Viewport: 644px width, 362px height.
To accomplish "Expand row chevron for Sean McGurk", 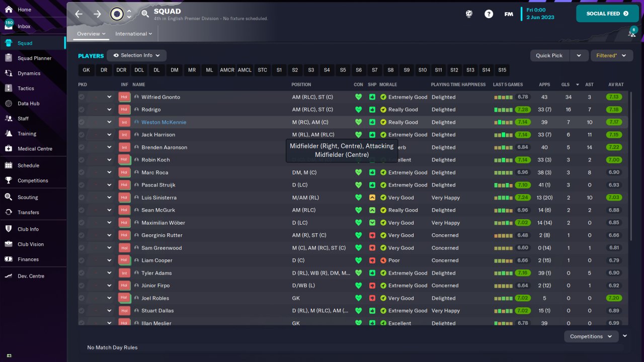I will 109,210.
